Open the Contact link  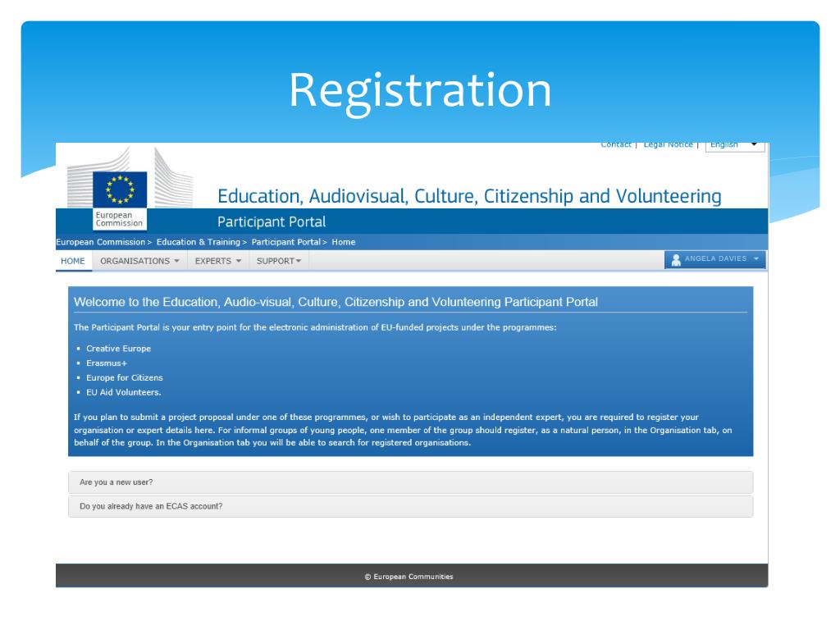615,144
